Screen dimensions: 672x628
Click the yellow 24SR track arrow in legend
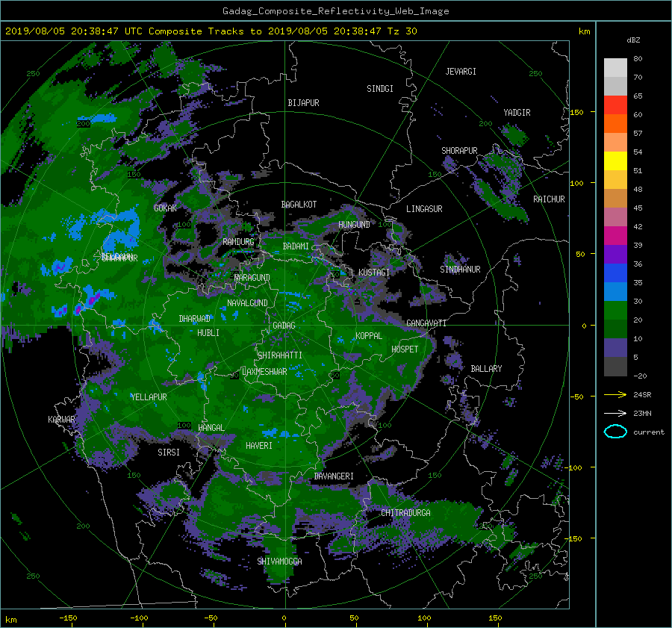(615, 394)
